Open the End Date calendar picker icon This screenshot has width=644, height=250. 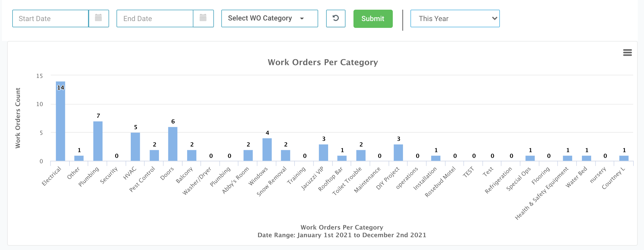tap(203, 18)
